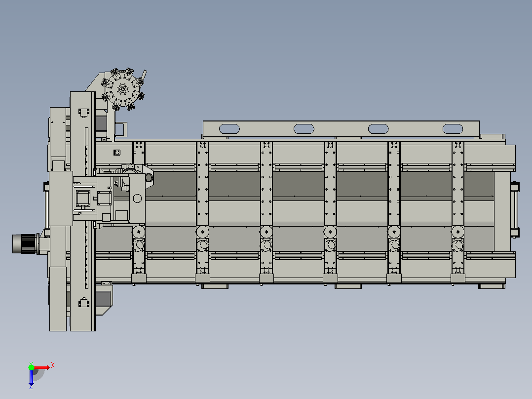Click the green Y axis dot at the triad origin
Image resolution: width=532 pixels, height=399 pixels.
(x=31, y=367)
